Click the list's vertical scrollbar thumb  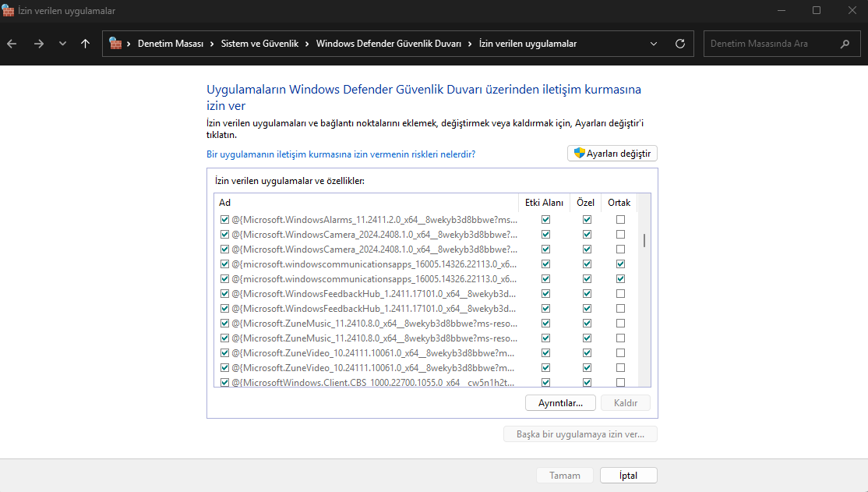[644, 240]
